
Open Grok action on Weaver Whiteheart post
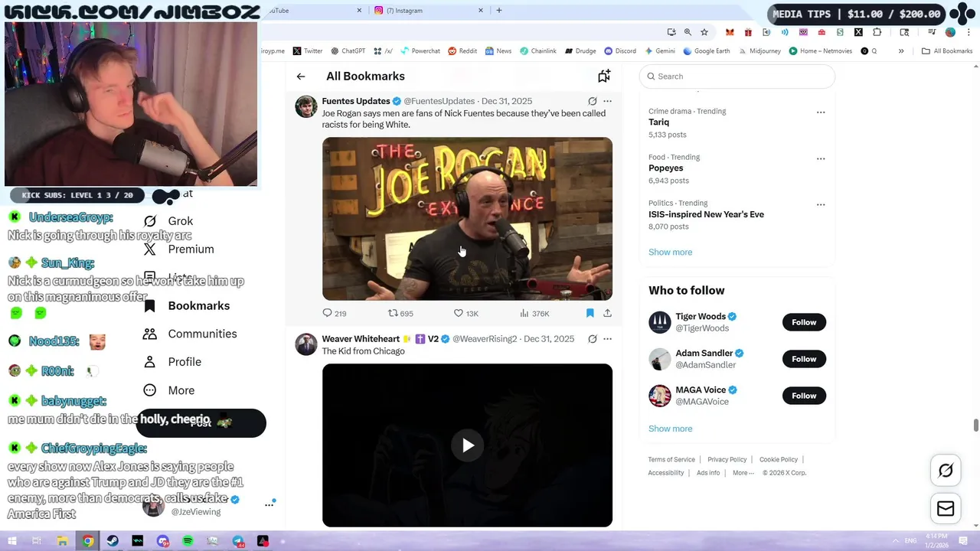tap(592, 339)
